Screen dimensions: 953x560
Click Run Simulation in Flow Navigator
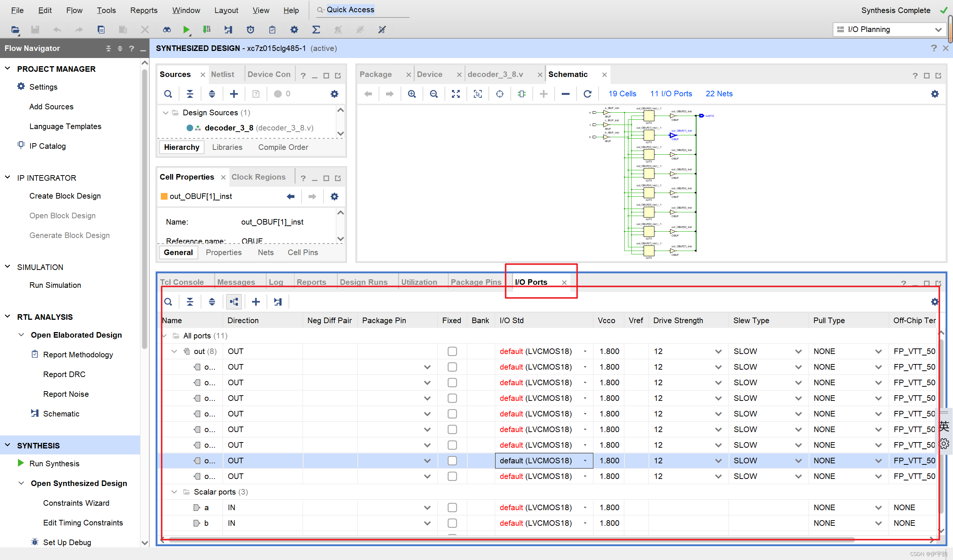tap(55, 285)
